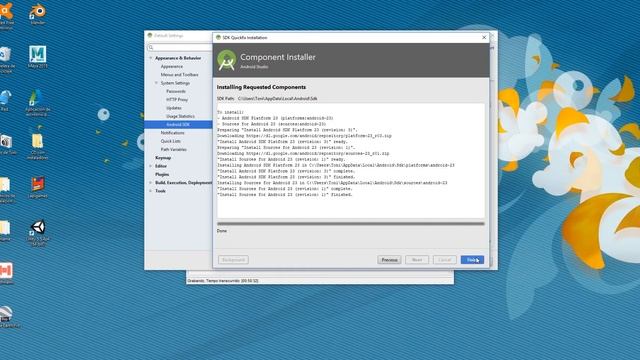The image size is (640, 360).
Task: Open the Maya 2015 desktop icon
Action: [38, 57]
